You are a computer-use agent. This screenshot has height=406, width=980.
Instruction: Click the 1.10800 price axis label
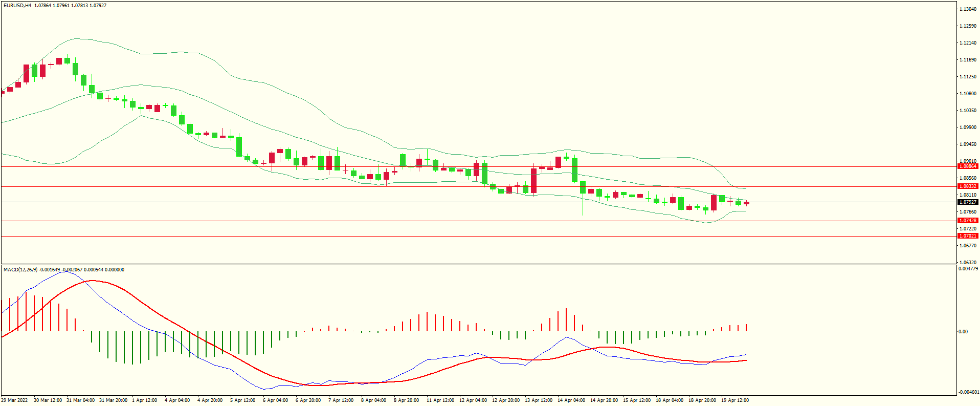(968, 94)
